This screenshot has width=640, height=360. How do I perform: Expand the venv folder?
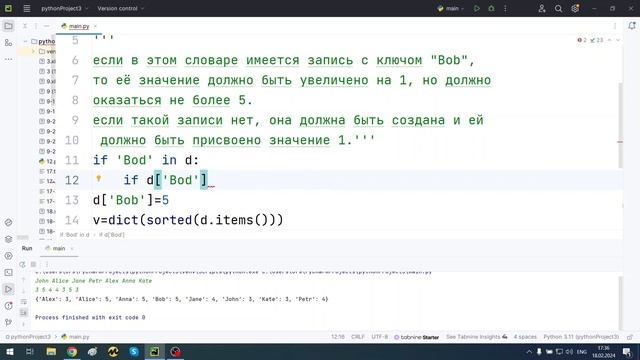[x=33, y=51]
